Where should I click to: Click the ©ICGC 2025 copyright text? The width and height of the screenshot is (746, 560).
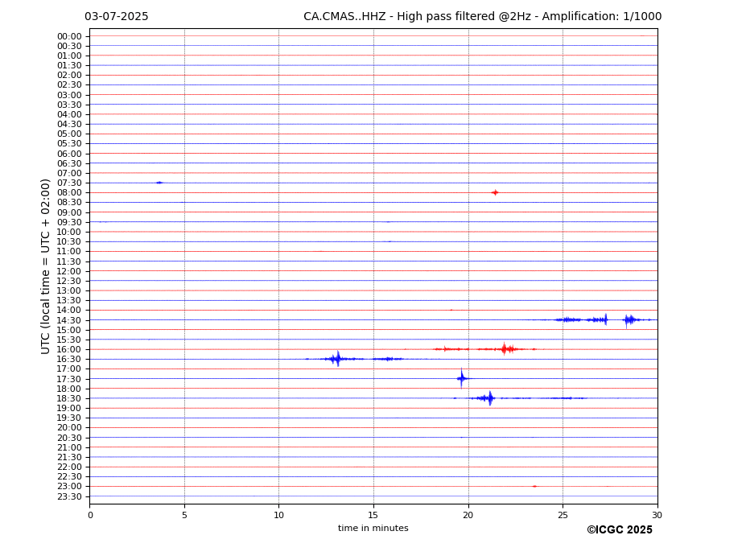pos(620,530)
